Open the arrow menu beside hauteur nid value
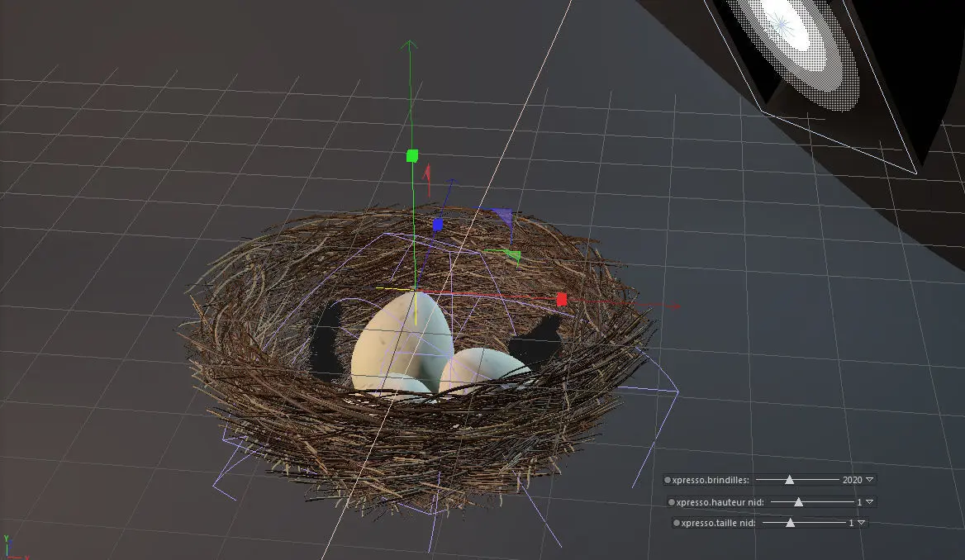965x560 pixels. tap(870, 502)
